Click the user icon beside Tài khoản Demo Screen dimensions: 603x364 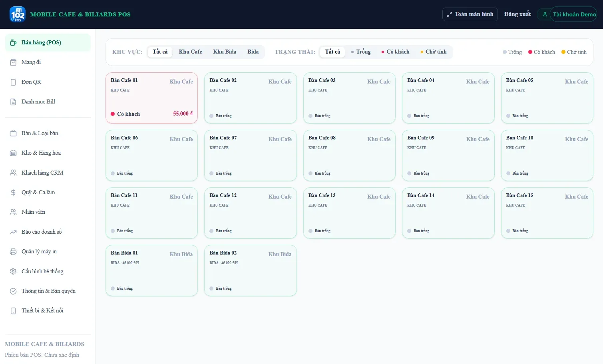(x=544, y=14)
